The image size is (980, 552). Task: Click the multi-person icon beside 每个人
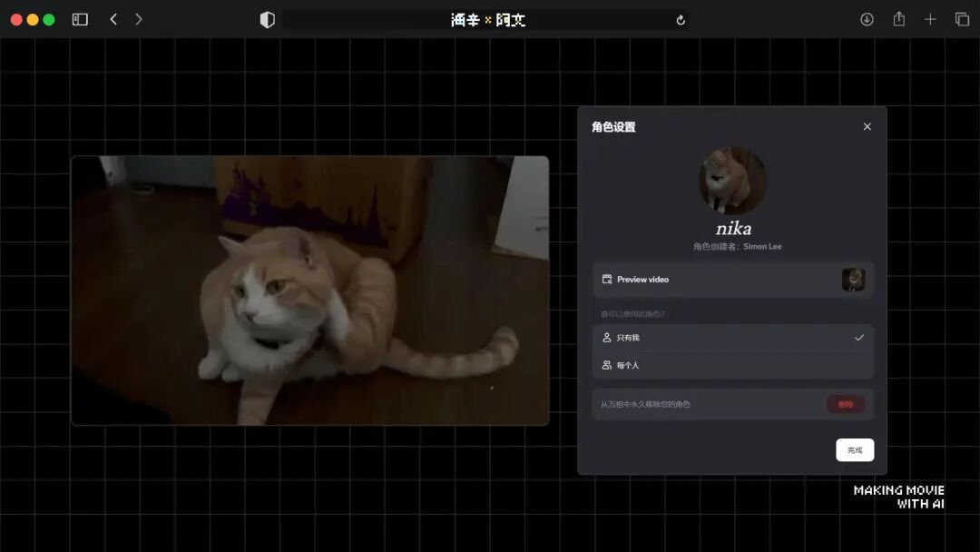[606, 365]
